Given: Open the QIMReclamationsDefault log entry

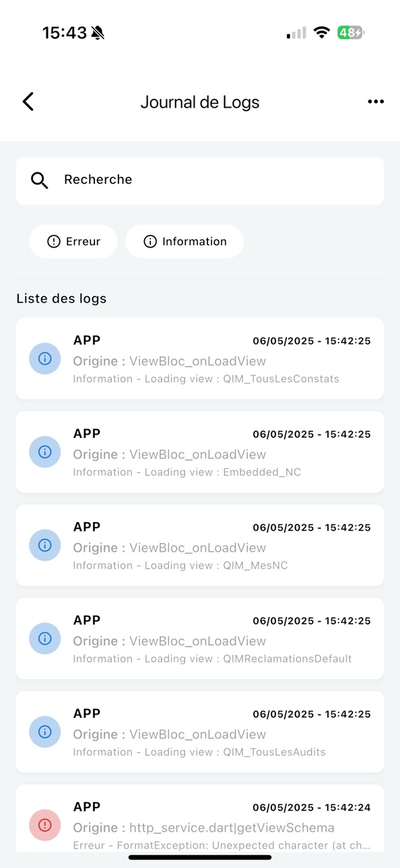Looking at the screenshot, I should 200,639.
